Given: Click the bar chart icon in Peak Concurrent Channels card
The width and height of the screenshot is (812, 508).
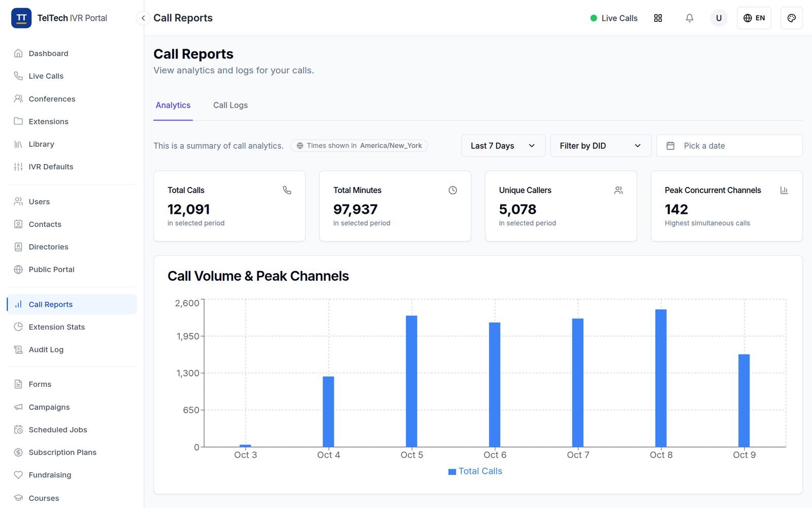Looking at the screenshot, I should 784,190.
